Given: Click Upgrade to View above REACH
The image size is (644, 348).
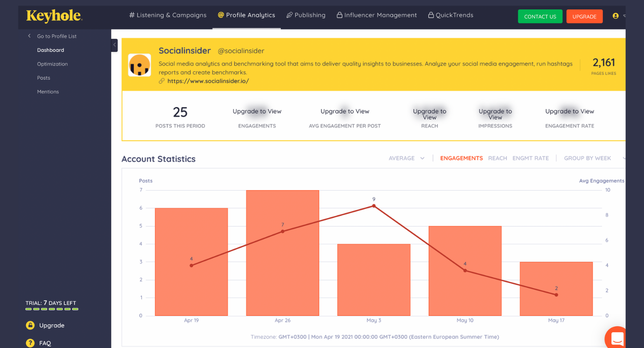Looking at the screenshot, I should coord(429,114).
